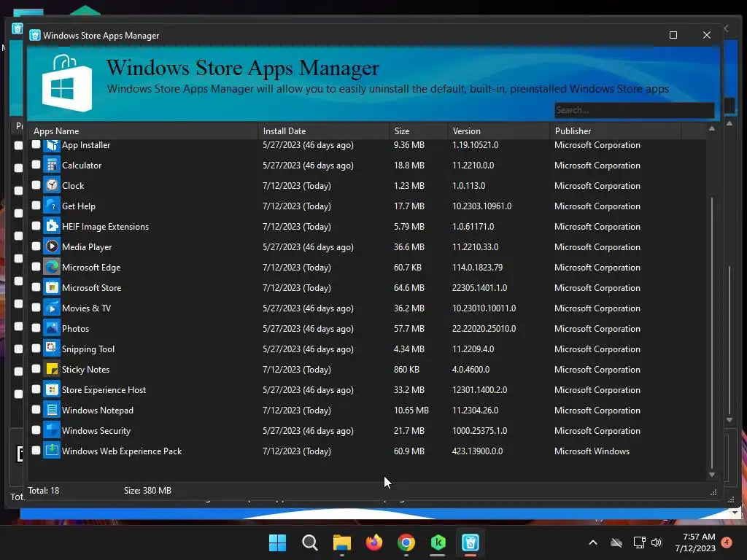Viewport: 747px width, 560px height.
Task: Click the Microsoft Edge app icon
Action: (52, 267)
